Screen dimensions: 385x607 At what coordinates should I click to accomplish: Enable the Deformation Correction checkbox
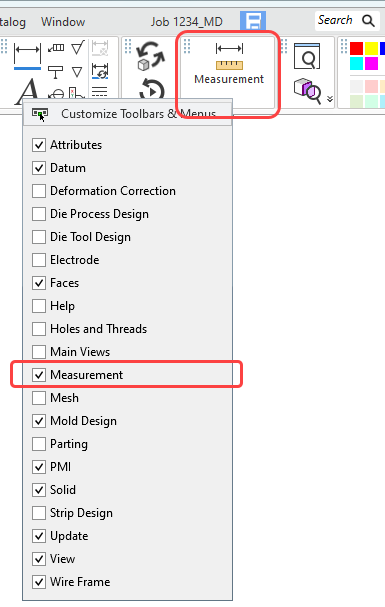tap(39, 191)
